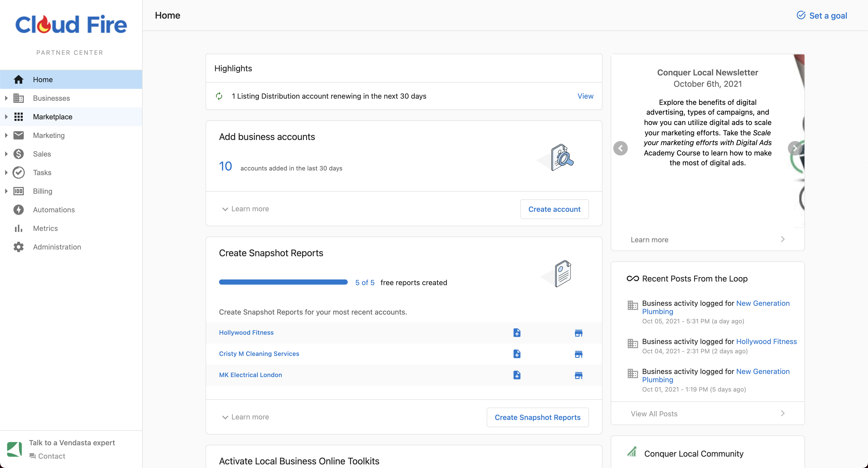868x468 pixels.
Task: Go to previous newsletter slide
Action: click(x=620, y=148)
